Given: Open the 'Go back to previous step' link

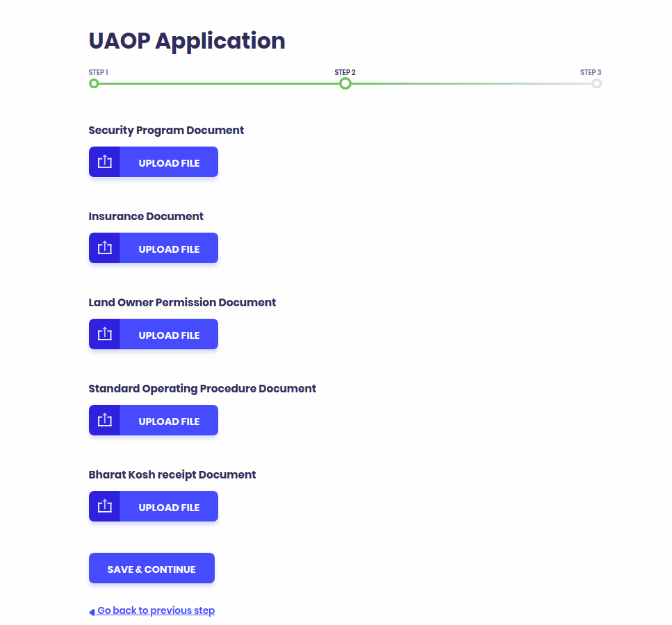Looking at the screenshot, I should pyautogui.click(x=156, y=610).
